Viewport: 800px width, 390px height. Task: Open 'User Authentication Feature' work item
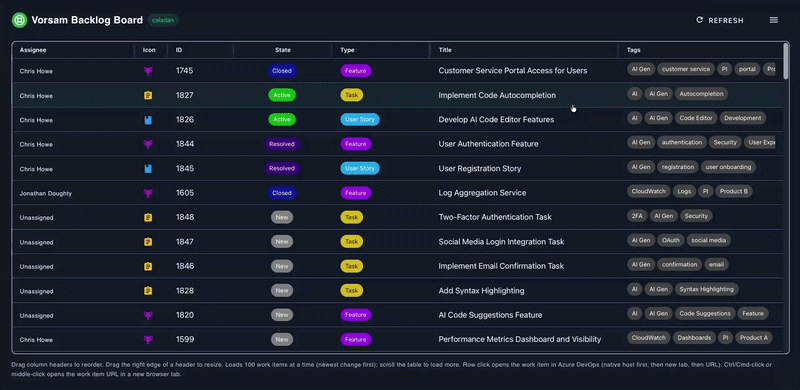point(488,144)
